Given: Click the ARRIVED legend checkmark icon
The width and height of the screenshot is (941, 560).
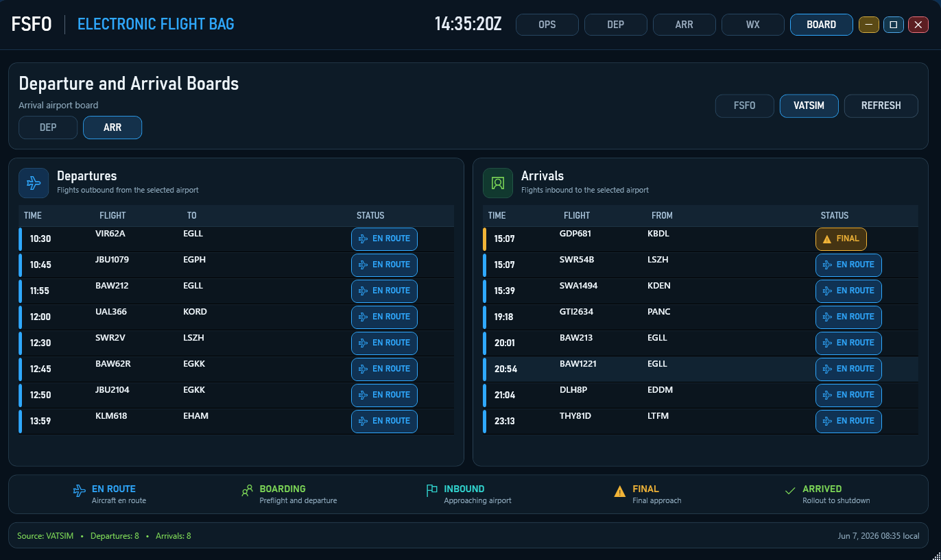Looking at the screenshot, I should coord(790,491).
